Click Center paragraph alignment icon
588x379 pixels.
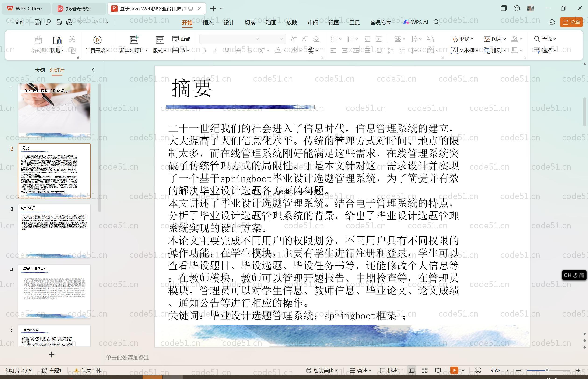[x=345, y=51]
